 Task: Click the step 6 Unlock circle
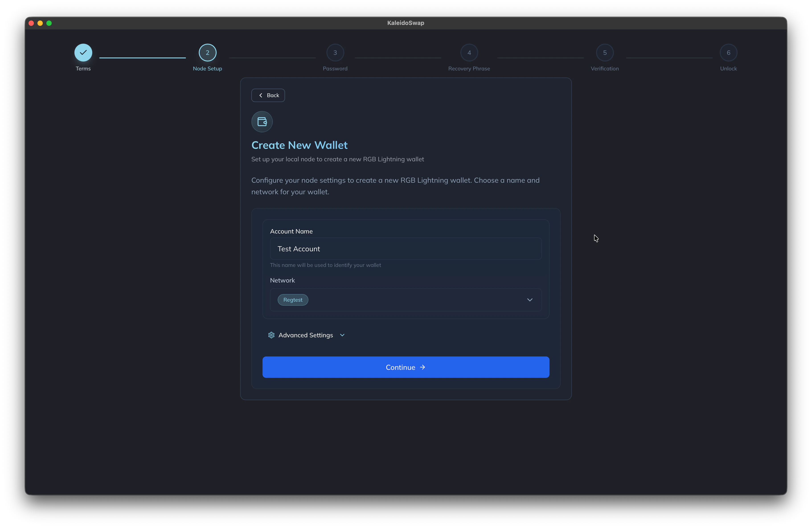pyautogui.click(x=728, y=53)
